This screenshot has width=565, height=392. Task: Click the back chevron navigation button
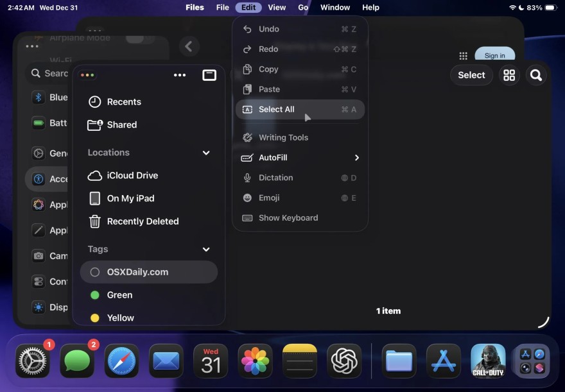187,47
